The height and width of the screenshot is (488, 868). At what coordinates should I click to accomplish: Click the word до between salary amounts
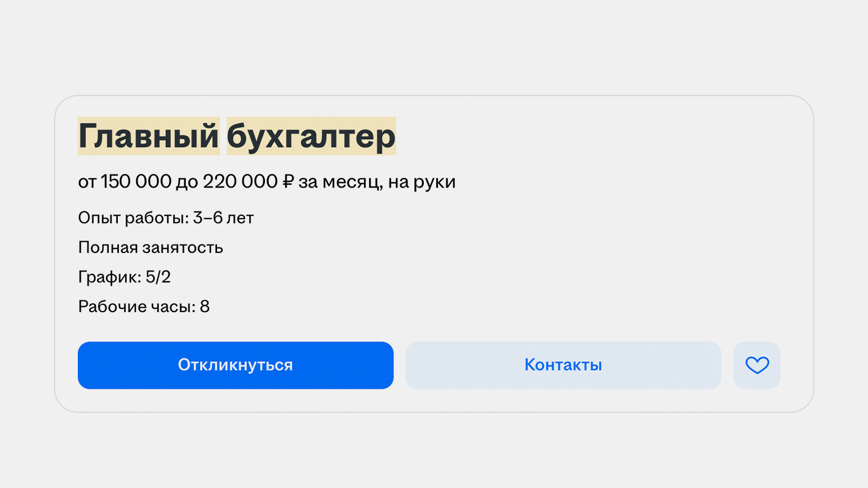click(187, 182)
